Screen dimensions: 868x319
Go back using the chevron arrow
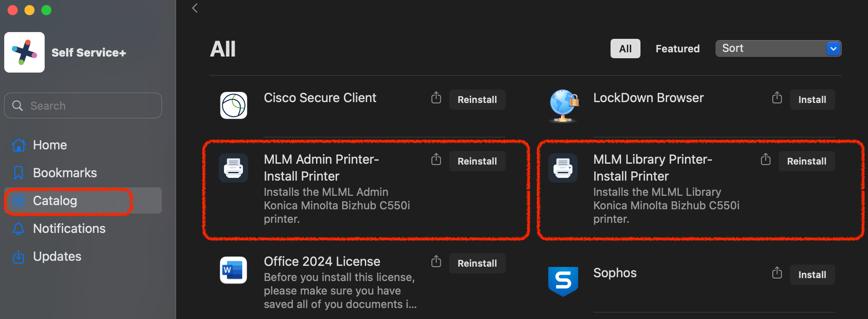pyautogui.click(x=195, y=8)
